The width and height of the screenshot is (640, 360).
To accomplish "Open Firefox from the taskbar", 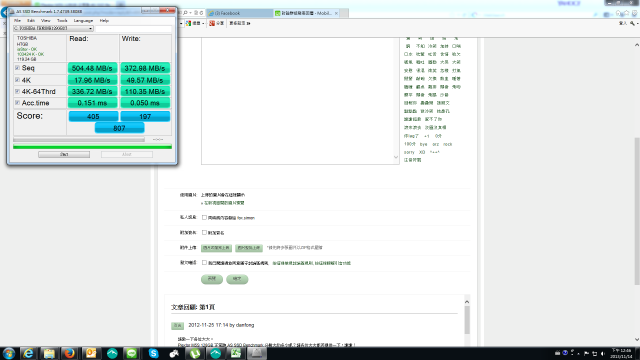I will tap(70, 353).
